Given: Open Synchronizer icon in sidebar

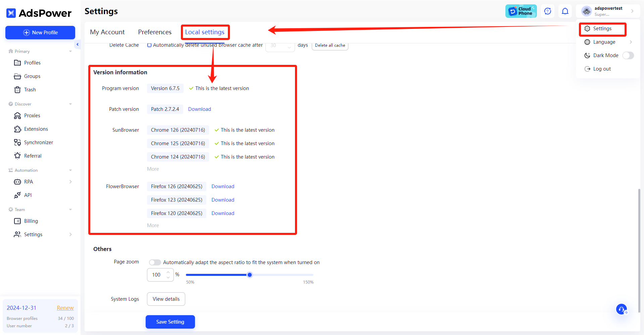Looking at the screenshot, I should coord(17,142).
